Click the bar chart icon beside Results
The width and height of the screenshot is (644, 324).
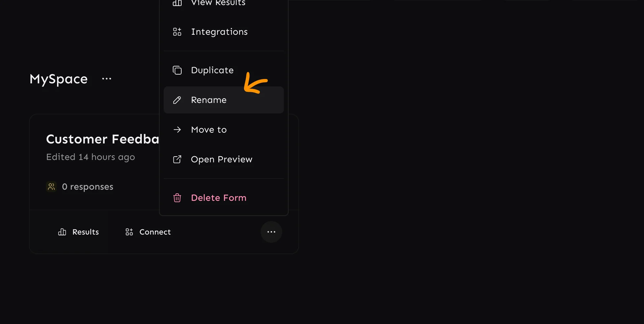tap(62, 232)
